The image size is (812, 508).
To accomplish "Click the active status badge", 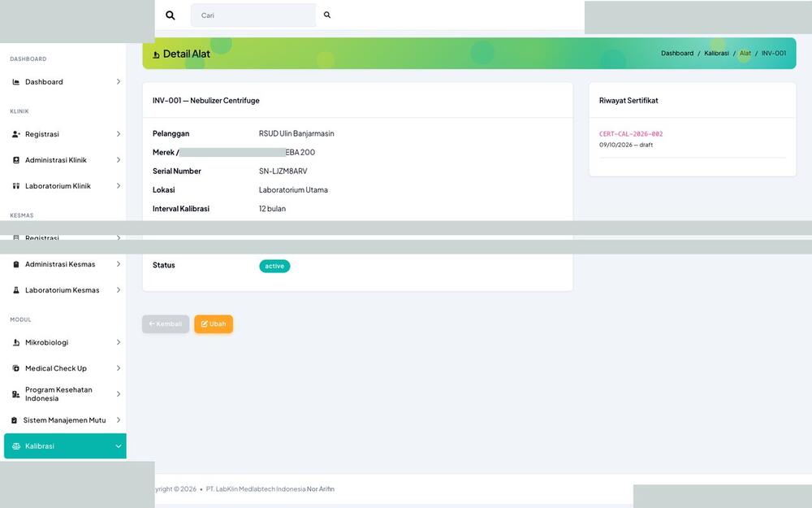I will pos(274,266).
